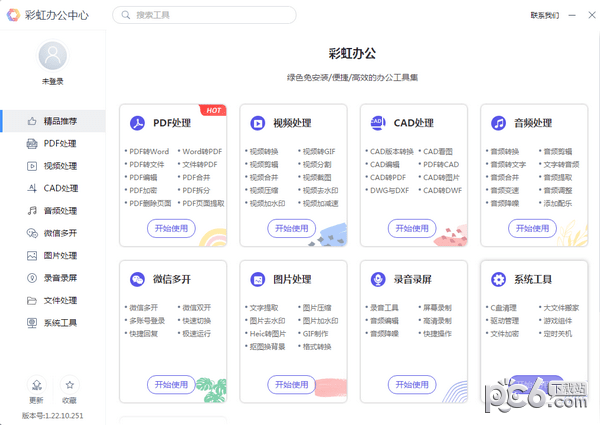Image resolution: width=600 pixels, height=425 pixels.
Task: Click the CAD处理 card icon
Action: (x=378, y=123)
